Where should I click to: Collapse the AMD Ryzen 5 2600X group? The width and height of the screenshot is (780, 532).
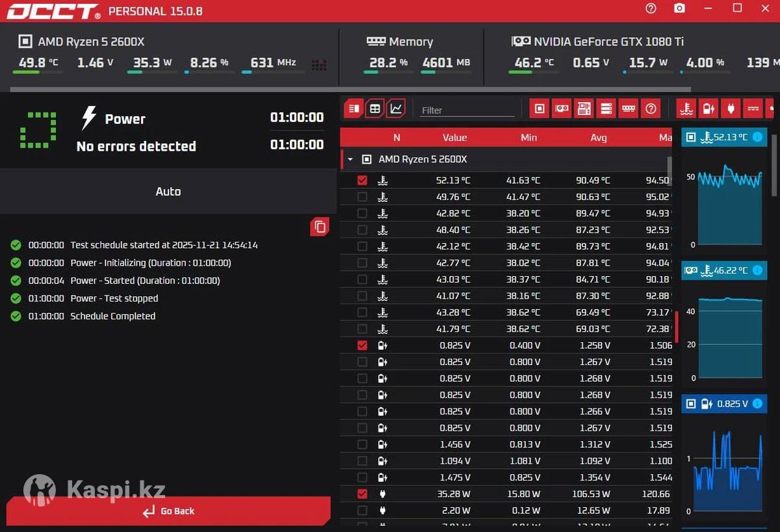click(x=350, y=159)
